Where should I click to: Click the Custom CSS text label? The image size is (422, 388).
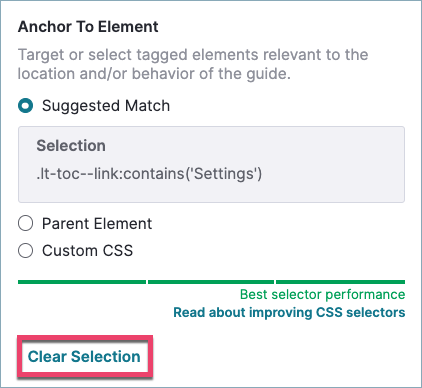88,251
